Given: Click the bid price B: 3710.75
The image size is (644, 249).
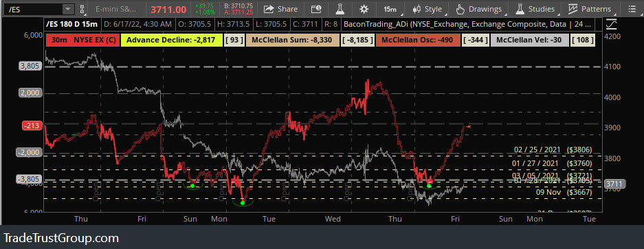Looking at the screenshot, I should [238, 5].
